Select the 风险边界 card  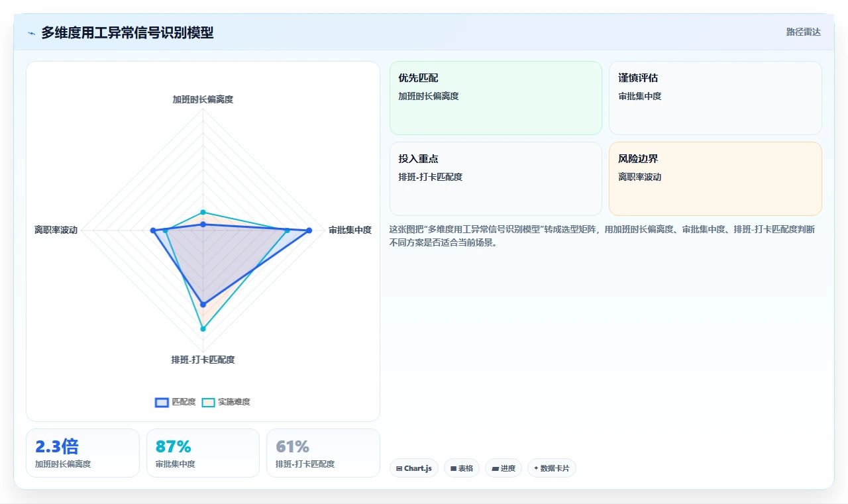[x=715, y=179]
